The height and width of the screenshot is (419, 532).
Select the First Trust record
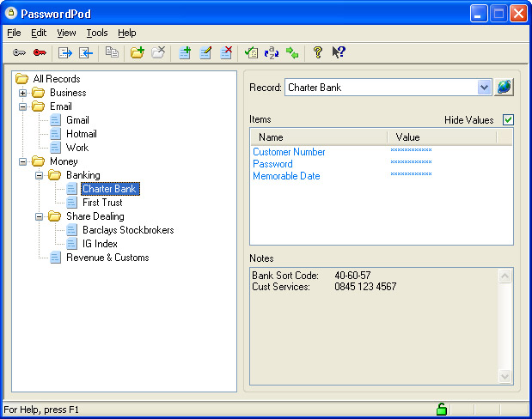pyautogui.click(x=102, y=203)
